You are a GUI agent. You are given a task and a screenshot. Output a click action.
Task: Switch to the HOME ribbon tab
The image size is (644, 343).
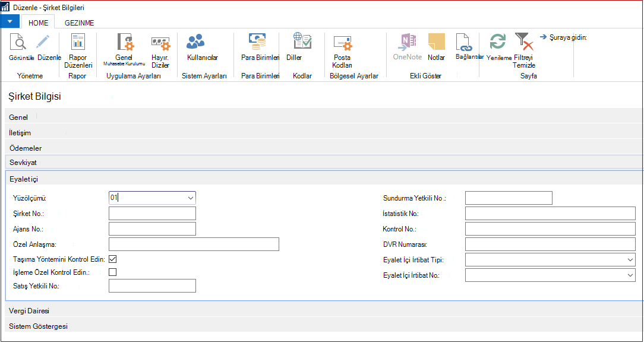(x=38, y=23)
